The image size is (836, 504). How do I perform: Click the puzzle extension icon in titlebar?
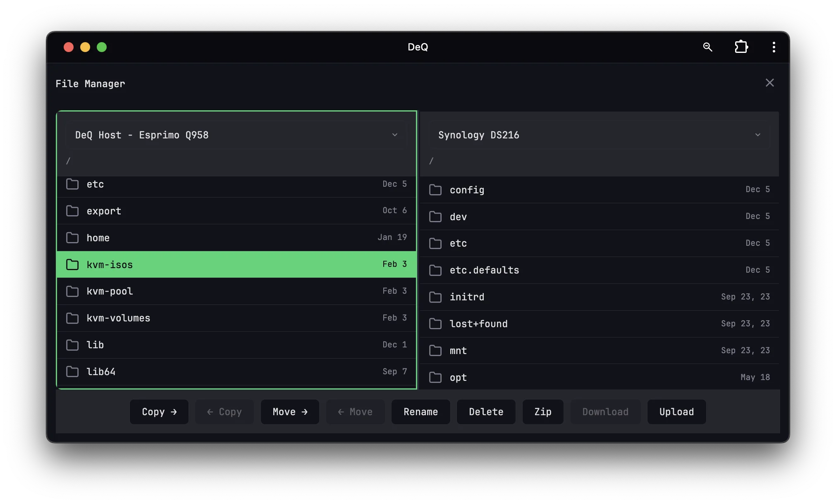741,47
